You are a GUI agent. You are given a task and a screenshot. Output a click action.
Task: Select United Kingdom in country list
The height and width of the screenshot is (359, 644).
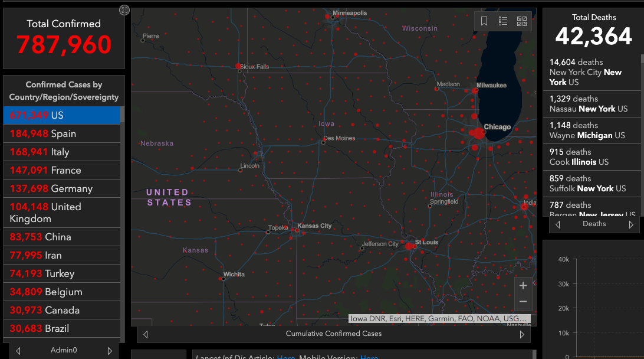click(x=61, y=213)
